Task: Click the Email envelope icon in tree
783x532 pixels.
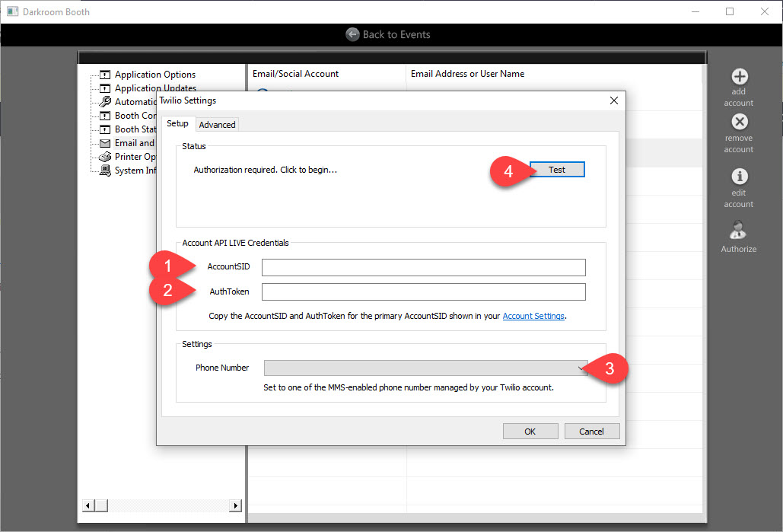Action: [x=105, y=143]
